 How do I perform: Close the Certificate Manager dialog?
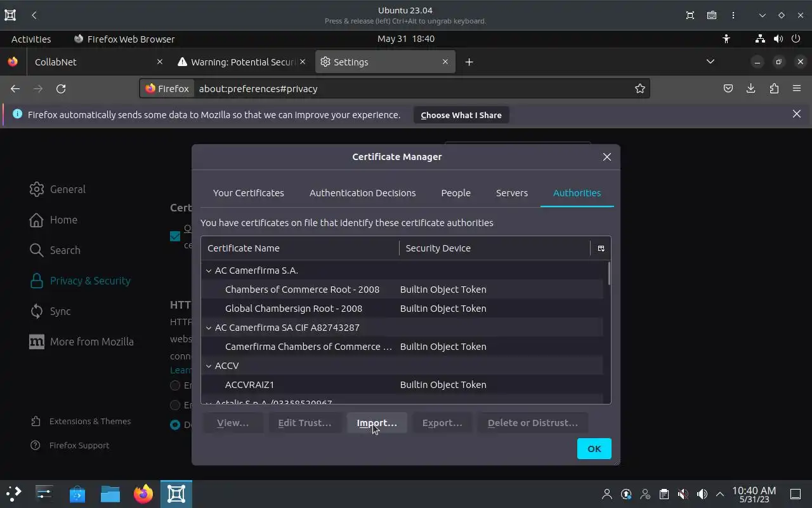point(607,157)
